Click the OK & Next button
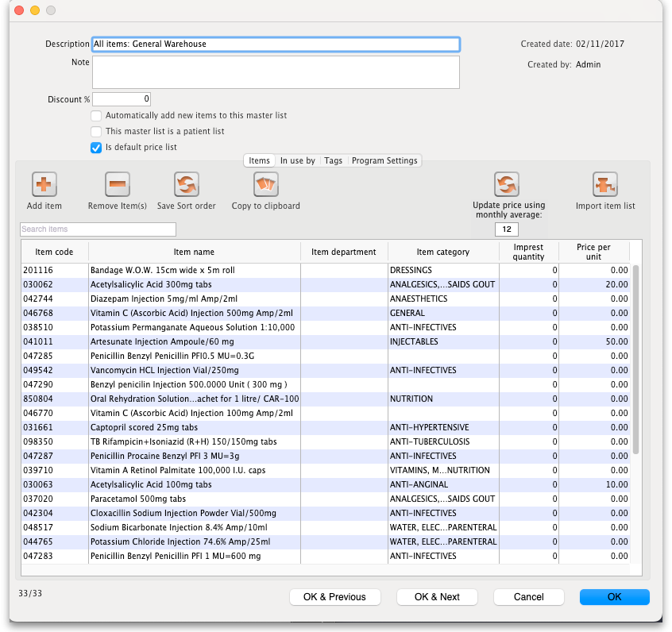The height and width of the screenshot is (632, 672). tap(437, 597)
